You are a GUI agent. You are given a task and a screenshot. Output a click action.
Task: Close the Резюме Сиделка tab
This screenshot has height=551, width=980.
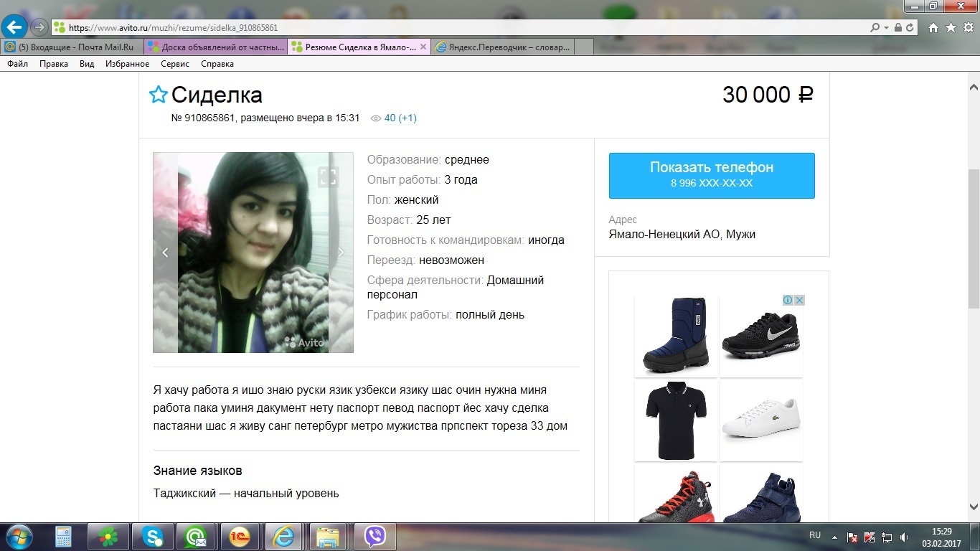pos(423,47)
